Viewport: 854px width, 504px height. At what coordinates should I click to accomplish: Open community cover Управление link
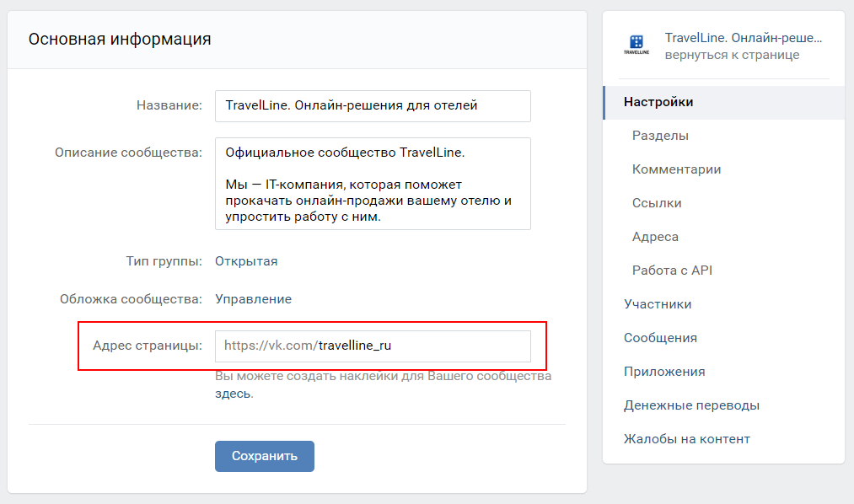click(253, 299)
